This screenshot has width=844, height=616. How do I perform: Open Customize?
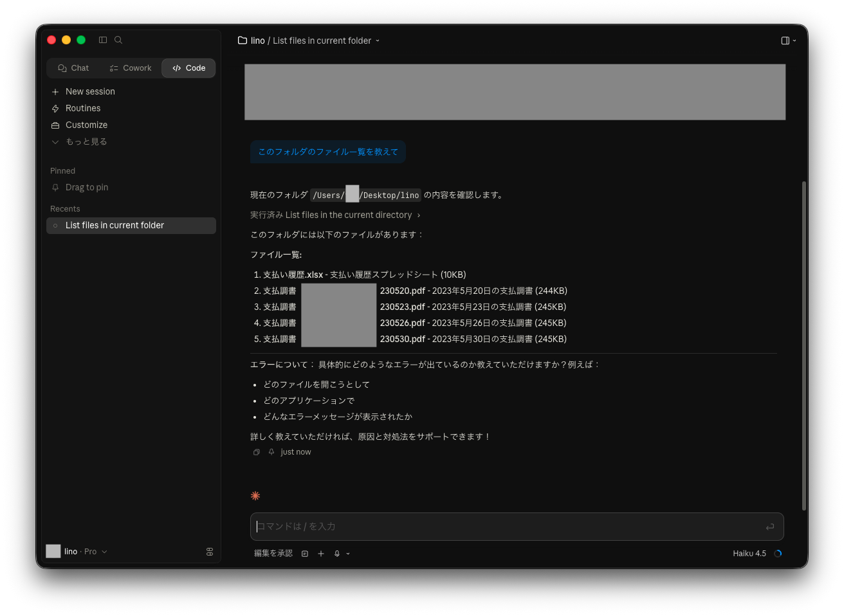(131, 125)
